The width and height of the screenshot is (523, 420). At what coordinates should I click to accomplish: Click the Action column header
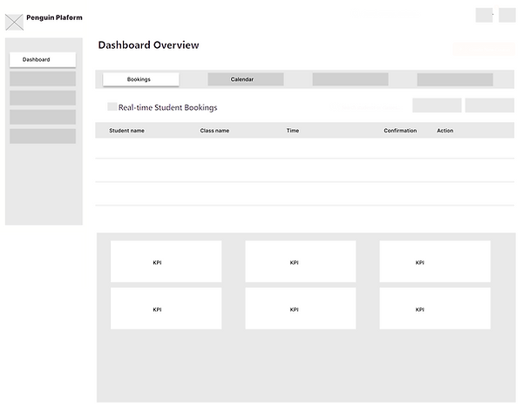pyautogui.click(x=445, y=131)
